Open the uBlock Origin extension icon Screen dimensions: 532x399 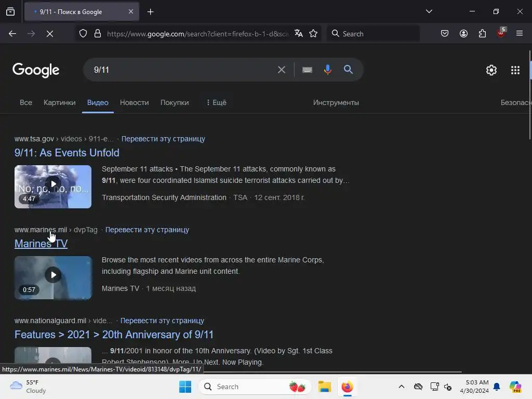(x=501, y=33)
